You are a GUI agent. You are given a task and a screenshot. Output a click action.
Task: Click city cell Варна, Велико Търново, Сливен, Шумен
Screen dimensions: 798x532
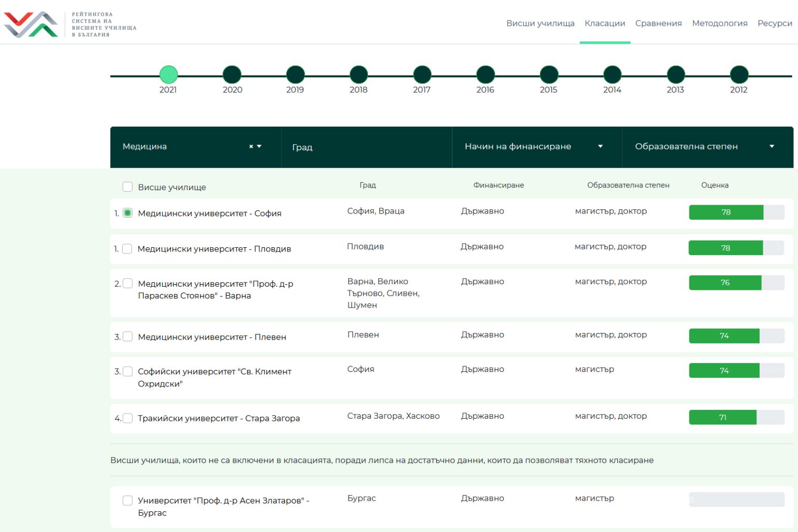click(383, 294)
